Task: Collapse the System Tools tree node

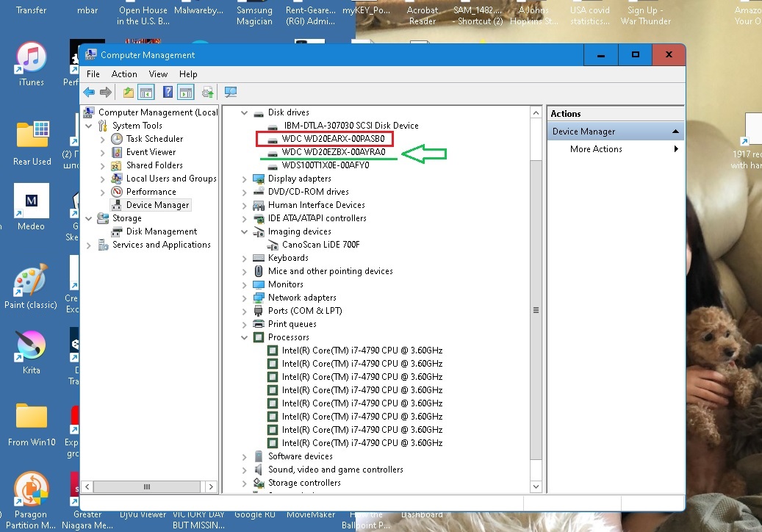Action: 88,126
